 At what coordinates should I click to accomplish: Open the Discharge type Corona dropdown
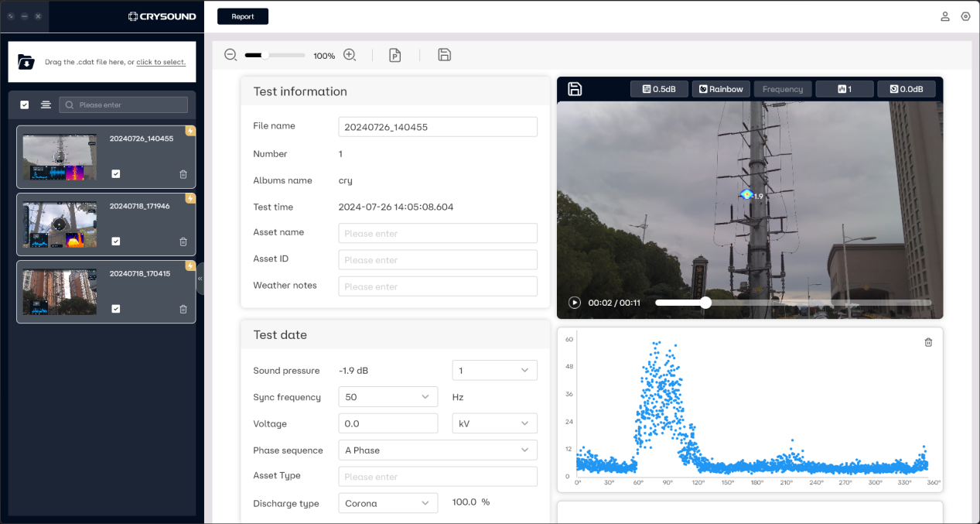pyautogui.click(x=388, y=503)
